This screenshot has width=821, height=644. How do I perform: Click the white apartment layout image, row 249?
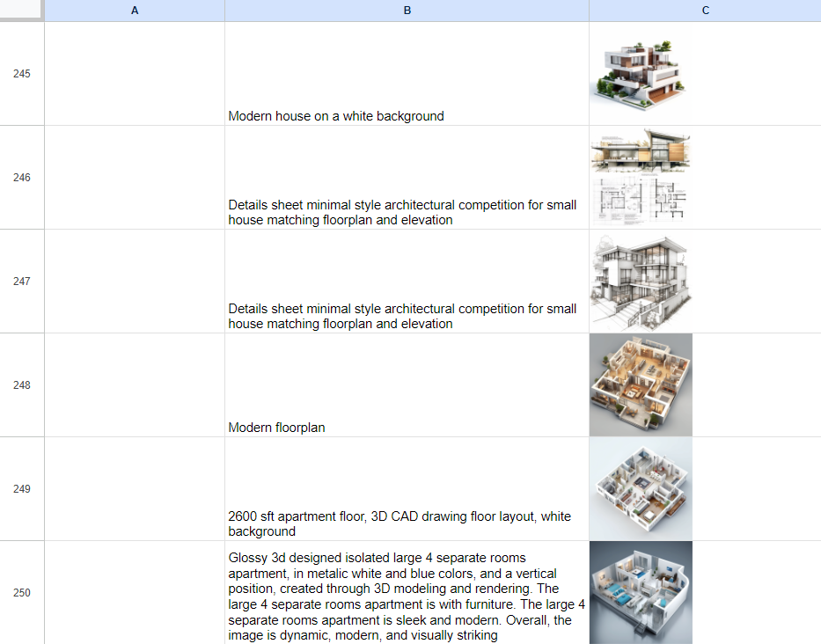point(640,489)
